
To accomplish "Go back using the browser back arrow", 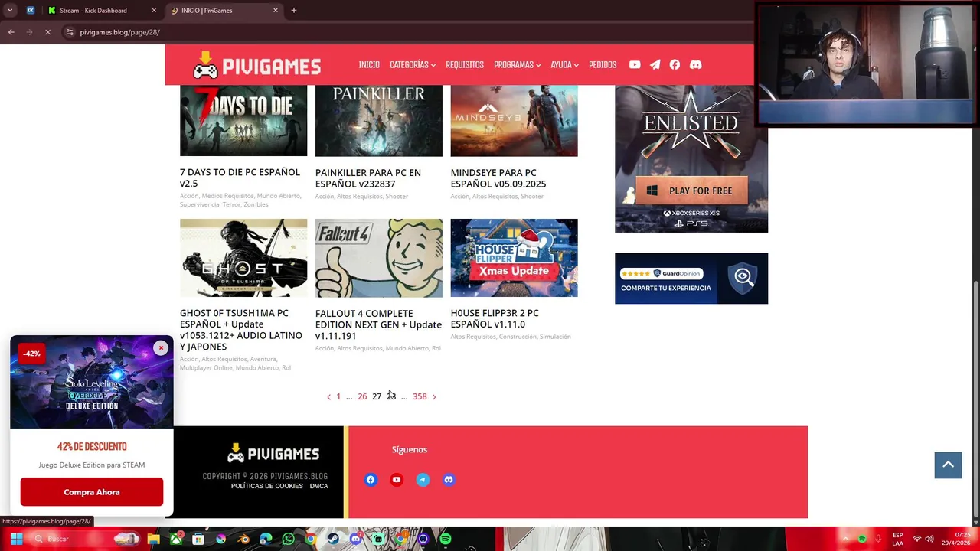I will pos(11,32).
